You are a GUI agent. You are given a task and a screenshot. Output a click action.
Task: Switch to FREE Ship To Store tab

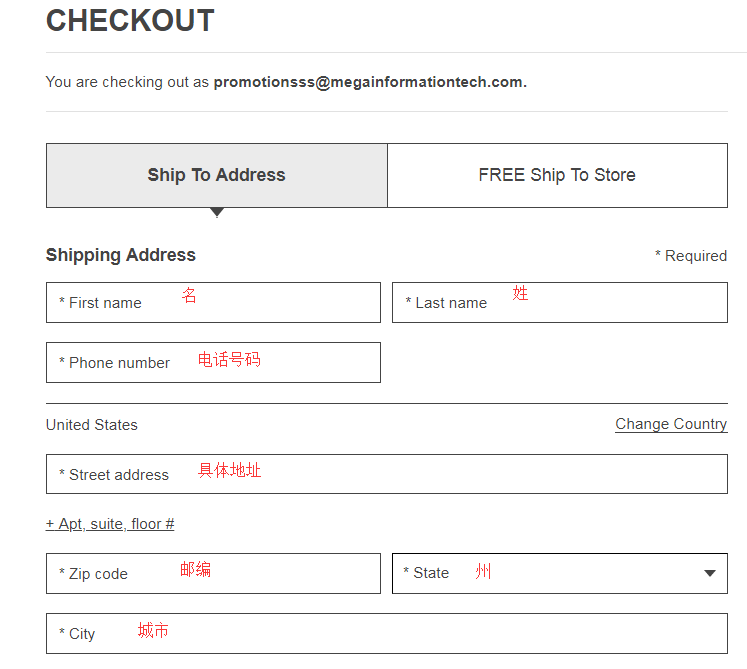pos(557,175)
